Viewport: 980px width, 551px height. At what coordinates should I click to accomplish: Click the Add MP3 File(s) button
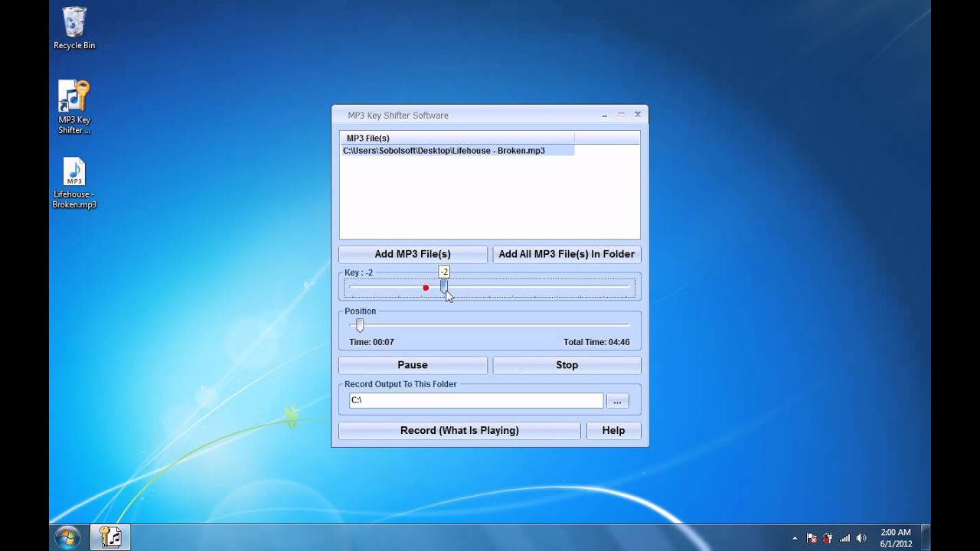(413, 254)
